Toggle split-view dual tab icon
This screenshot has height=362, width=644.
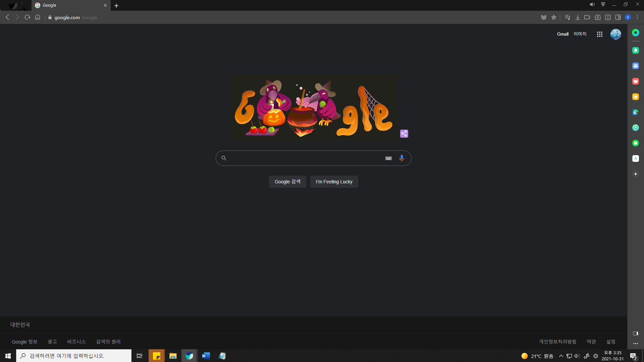coord(608,17)
